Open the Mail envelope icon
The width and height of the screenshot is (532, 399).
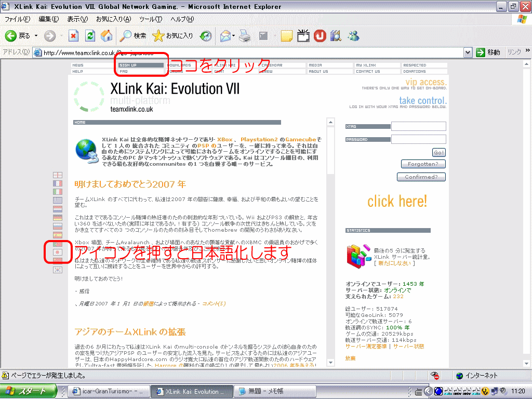(225, 36)
